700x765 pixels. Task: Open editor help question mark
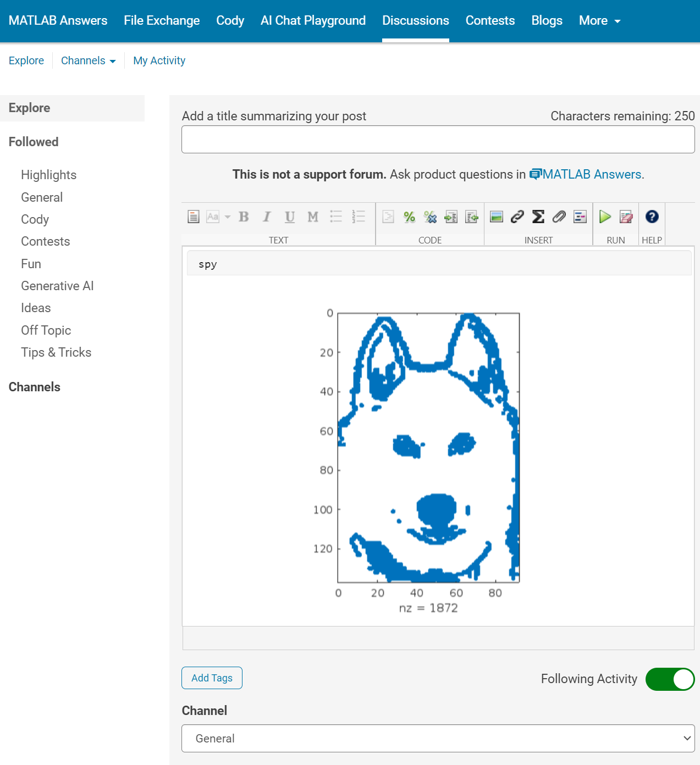point(652,217)
